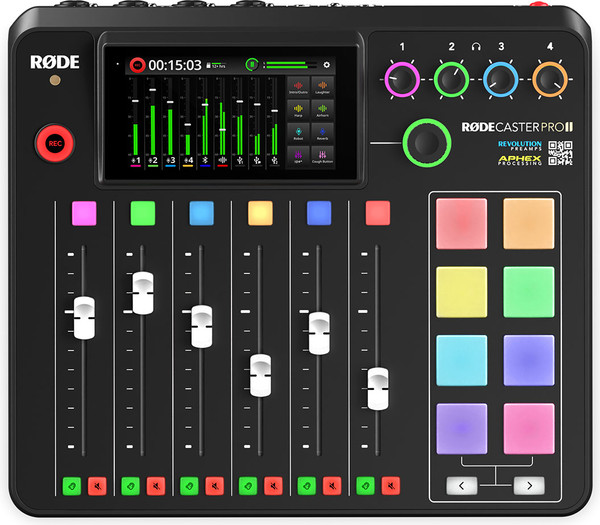Select the Bluetooth channel on the touchscreen

(x=205, y=161)
